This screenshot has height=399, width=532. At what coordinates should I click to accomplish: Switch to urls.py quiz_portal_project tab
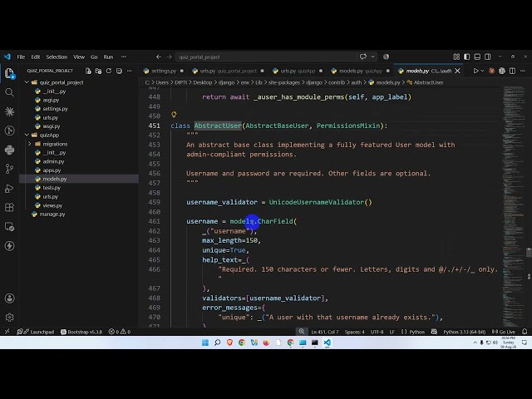coord(228,71)
